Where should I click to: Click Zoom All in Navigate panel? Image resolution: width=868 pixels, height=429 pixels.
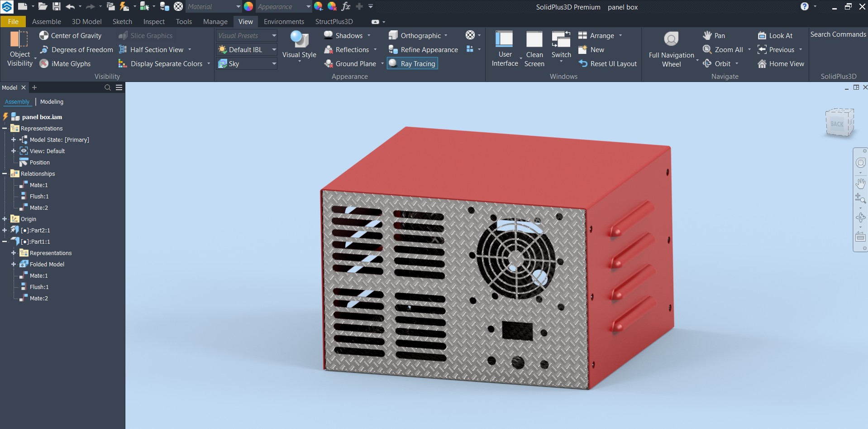click(x=723, y=50)
